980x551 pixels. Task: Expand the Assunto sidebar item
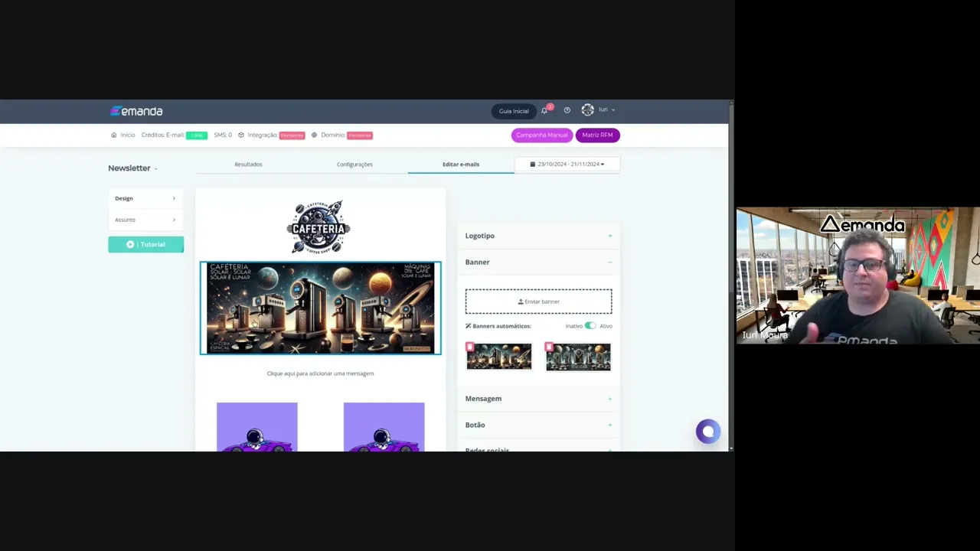145,220
